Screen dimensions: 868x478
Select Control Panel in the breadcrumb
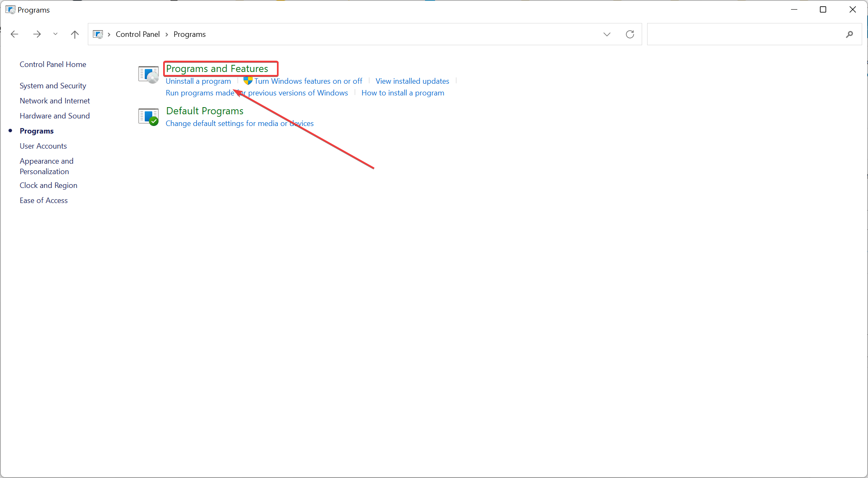click(x=138, y=34)
